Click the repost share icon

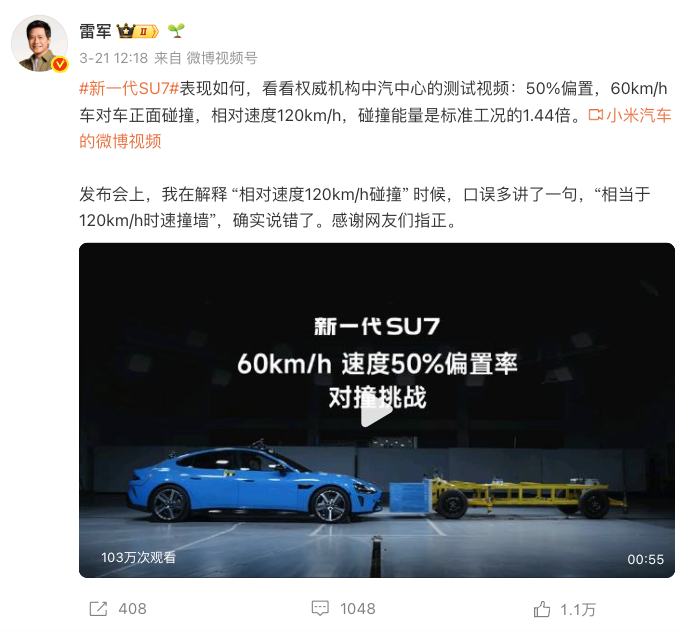98,608
